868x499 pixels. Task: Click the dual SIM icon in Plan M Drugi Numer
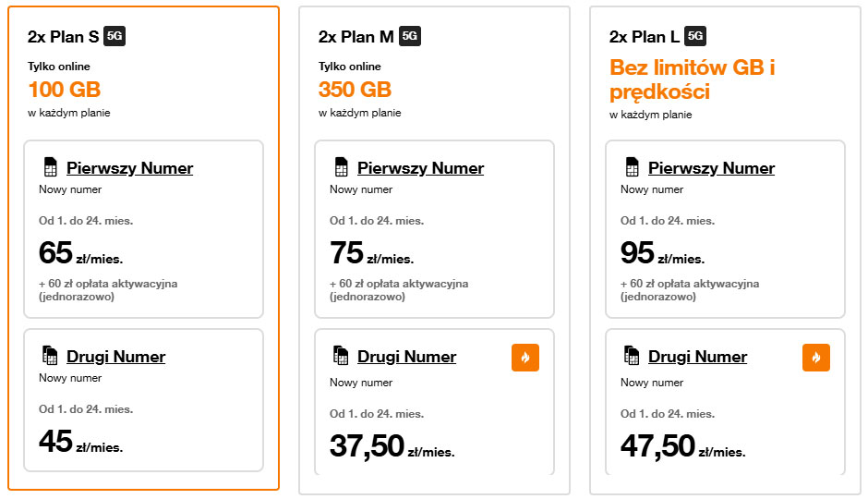pyautogui.click(x=341, y=356)
